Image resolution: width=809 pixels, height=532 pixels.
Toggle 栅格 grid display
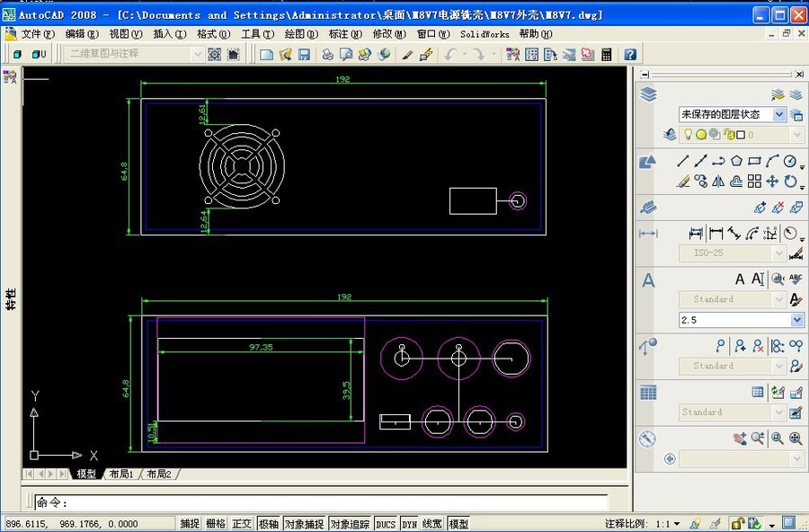coord(215,524)
